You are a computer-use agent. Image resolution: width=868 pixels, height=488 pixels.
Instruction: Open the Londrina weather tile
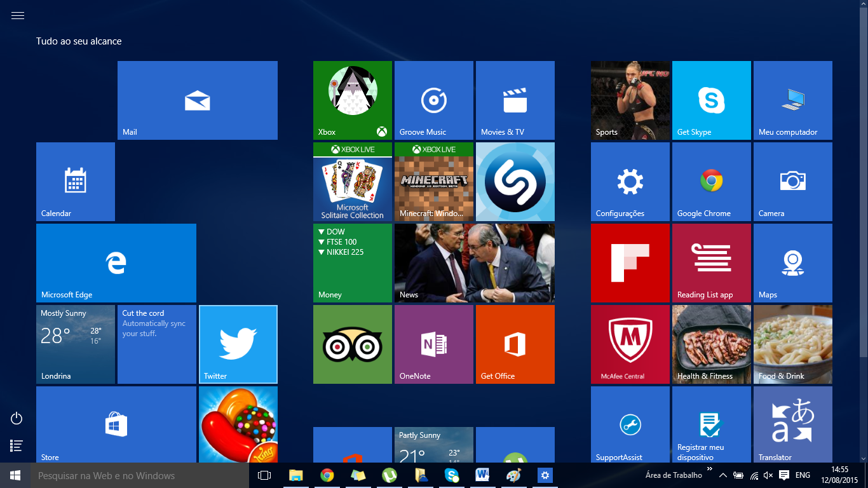click(76, 344)
